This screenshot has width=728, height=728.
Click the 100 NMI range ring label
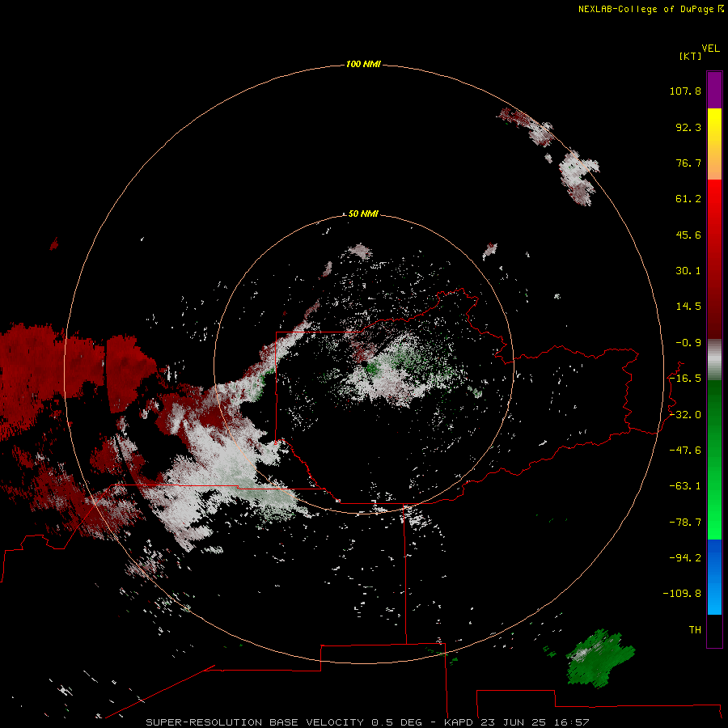(x=363, y=64)
